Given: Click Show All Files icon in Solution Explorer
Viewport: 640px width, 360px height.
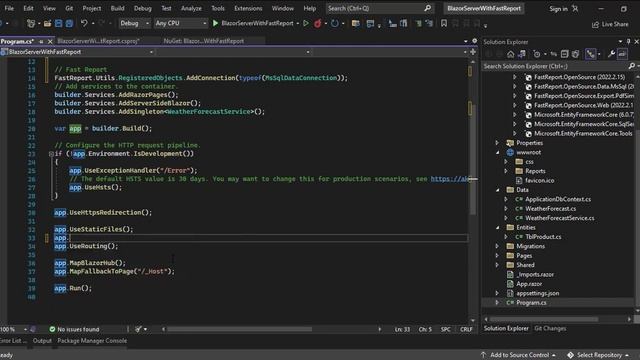Looking at the screenshot, I should click(x=576, y=54).
